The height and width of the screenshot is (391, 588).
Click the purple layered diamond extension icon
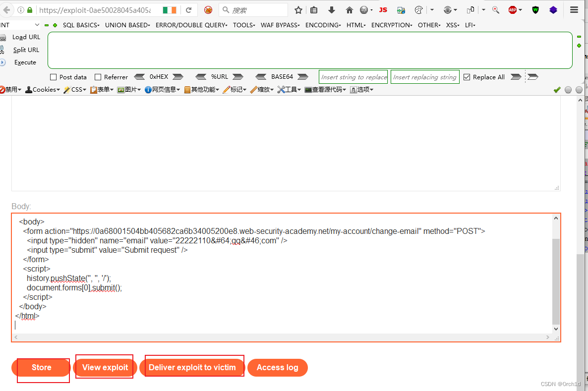(553, 10)
